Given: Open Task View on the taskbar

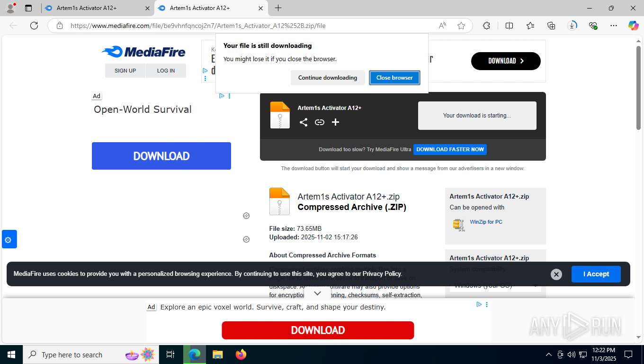Looking at the screenshot, I should [170, 355].
